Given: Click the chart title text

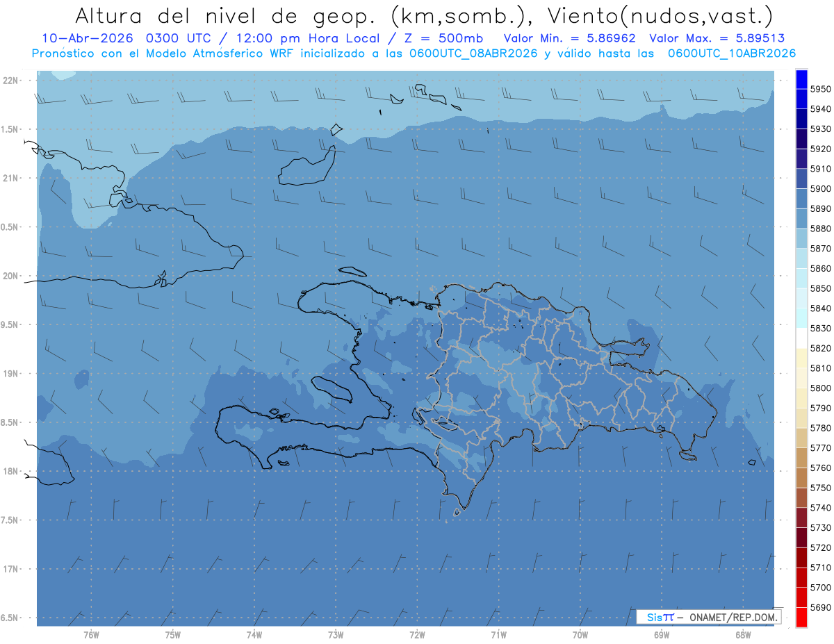Looking at the screenshot, I should pyautogui.click(x=424, y=15).
